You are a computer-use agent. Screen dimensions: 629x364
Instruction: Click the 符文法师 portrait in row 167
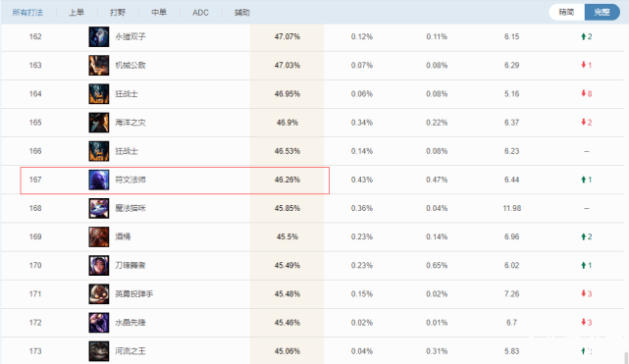pos(99,180)
